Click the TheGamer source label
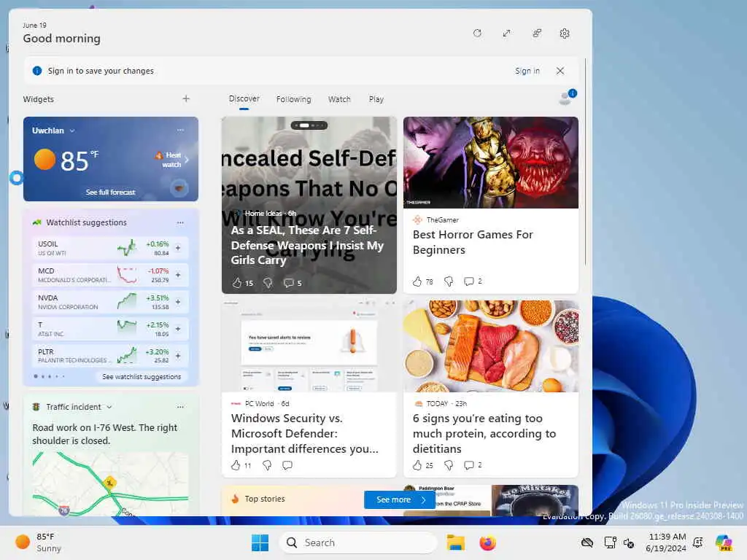The image size is (747, 560). (x=443, y=220)
